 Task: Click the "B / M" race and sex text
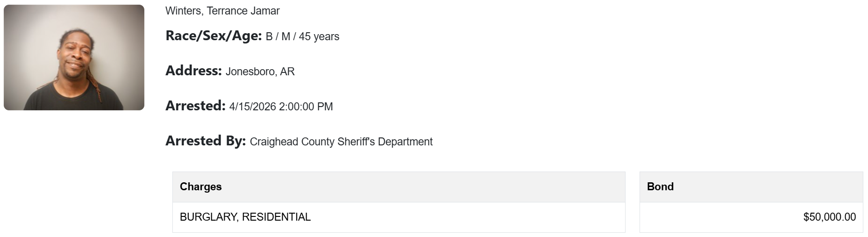(278, 36)
